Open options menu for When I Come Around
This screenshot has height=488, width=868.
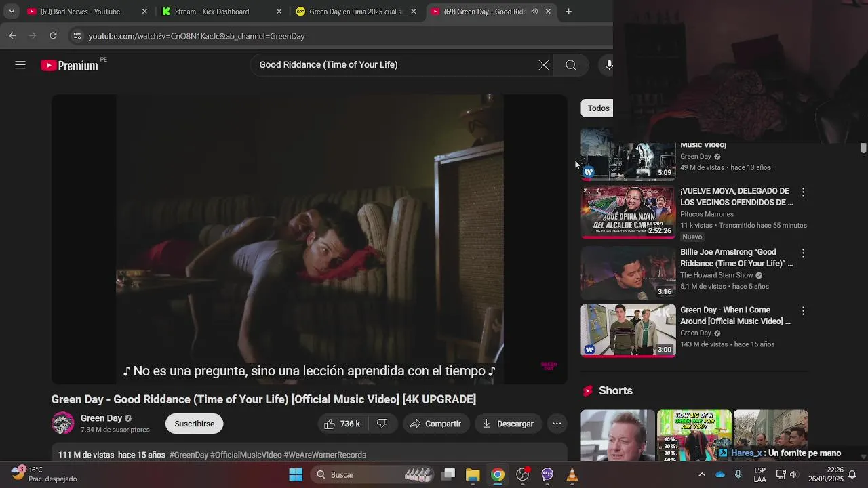(803, 311)
